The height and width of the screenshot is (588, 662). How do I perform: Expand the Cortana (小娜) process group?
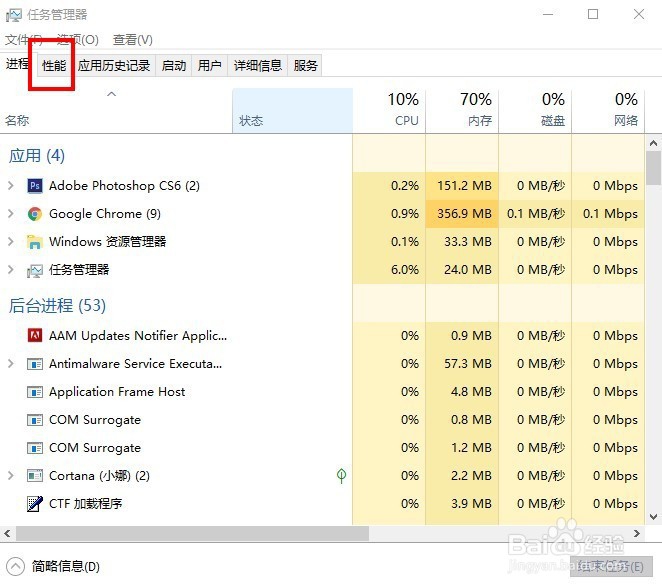click(x=11, y=476)
